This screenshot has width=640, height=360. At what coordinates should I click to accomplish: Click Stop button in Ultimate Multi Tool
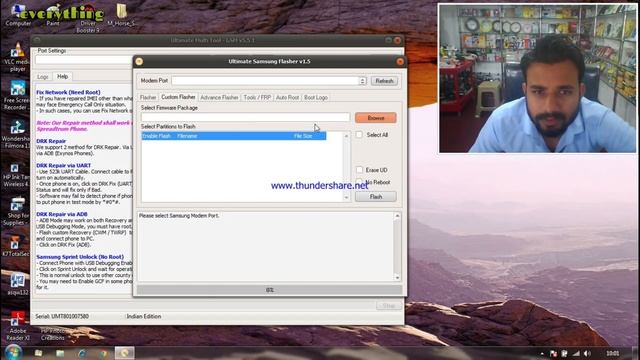point(389,306)
